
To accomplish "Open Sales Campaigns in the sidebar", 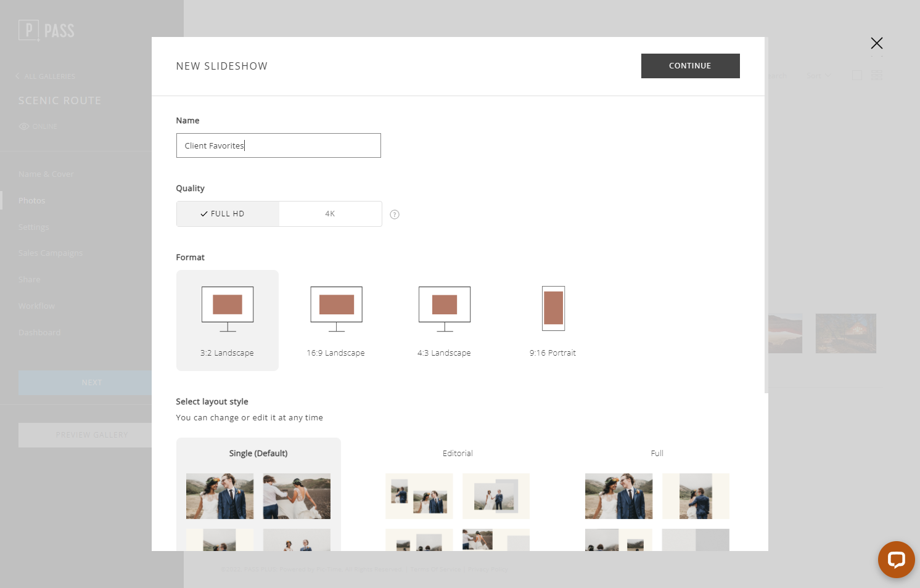I will [x=51, y=253].
